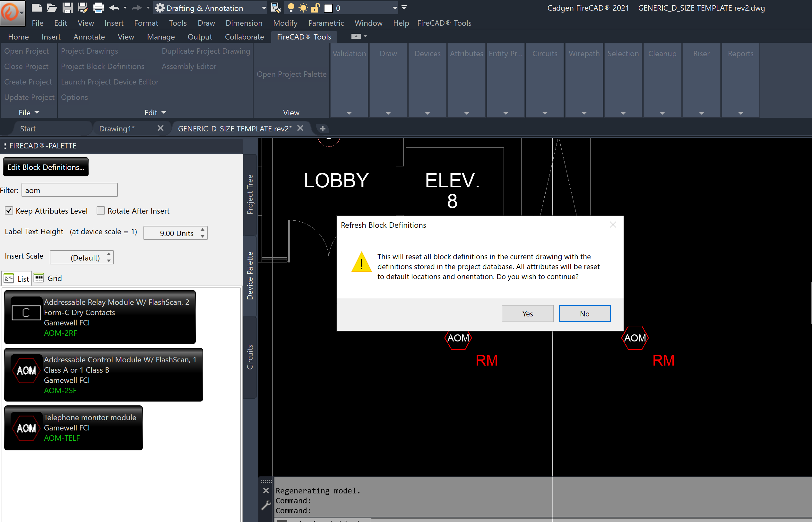The image size is (812, 522).
Task: Switch to the Collaborate ribbon tab
Action: click(x=244, y=37)
